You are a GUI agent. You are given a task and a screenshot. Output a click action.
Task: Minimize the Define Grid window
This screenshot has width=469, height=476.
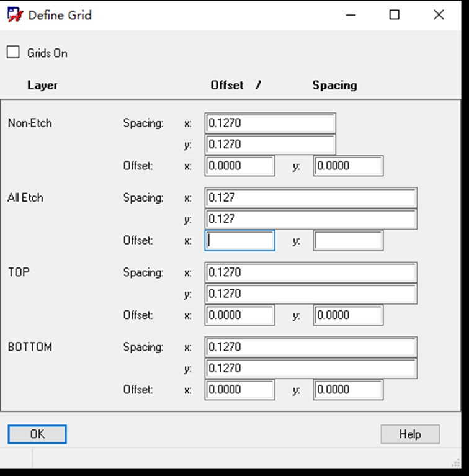tap(351, 14)
